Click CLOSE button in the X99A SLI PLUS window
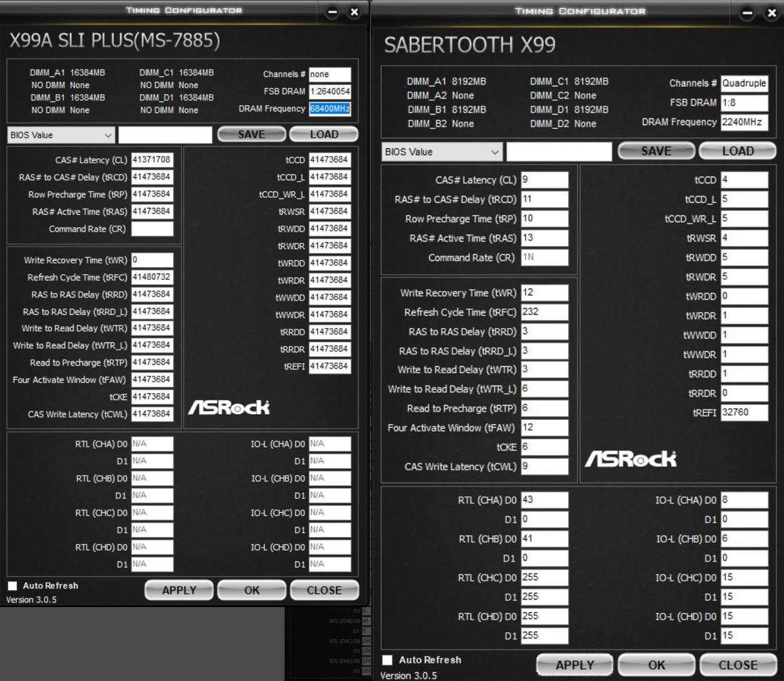The width and height of the screenshot is (784, 681). tap(324, 590)
